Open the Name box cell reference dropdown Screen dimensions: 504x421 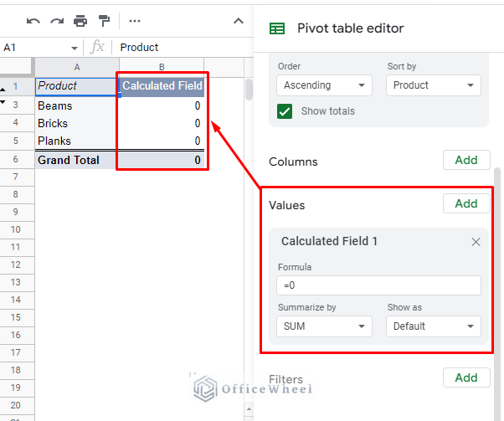(x=74, y=48)
